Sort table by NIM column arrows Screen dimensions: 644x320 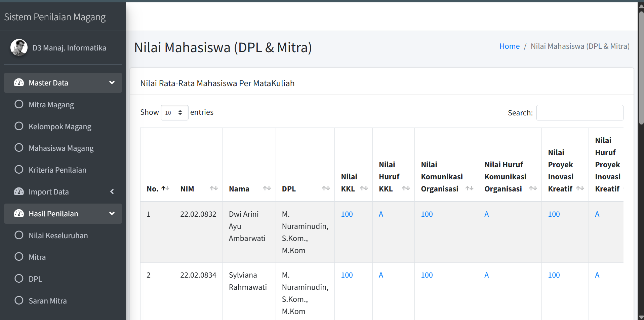pos(214,188)
